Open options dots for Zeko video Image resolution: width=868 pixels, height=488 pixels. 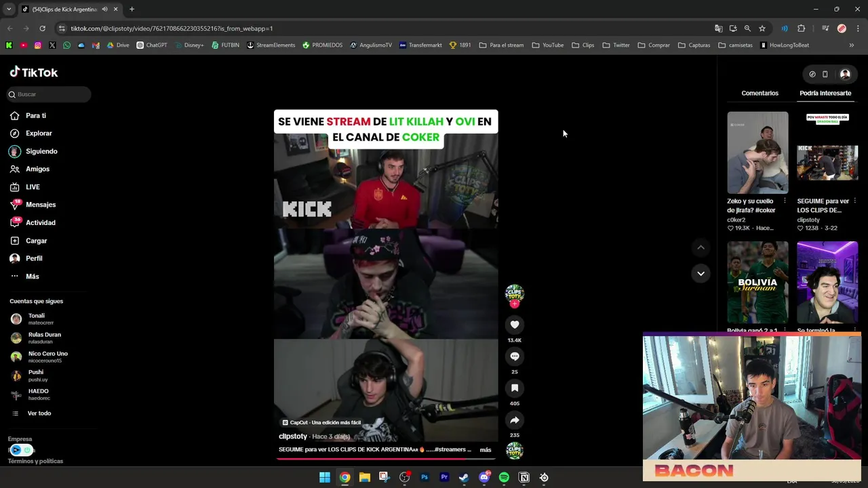[785, 201]
